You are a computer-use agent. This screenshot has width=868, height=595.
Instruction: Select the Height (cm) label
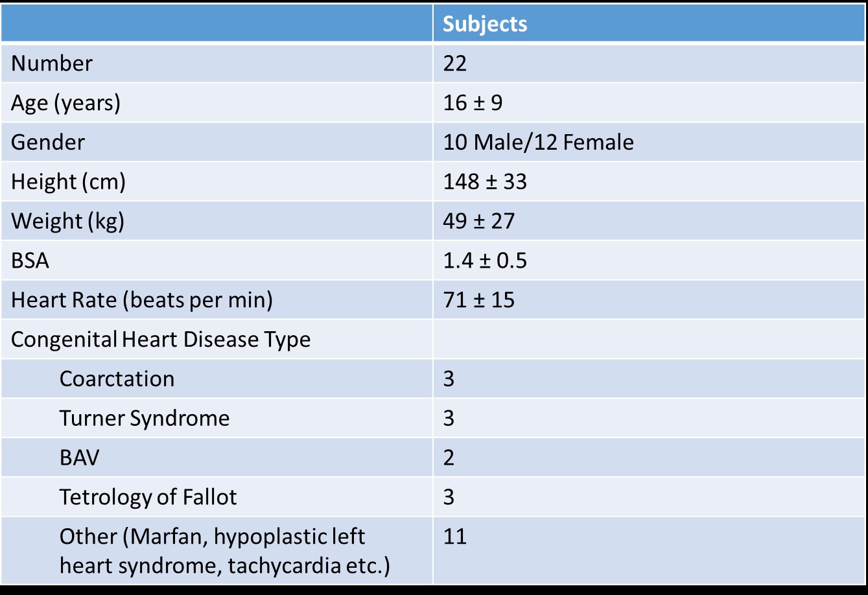[68, 182]
